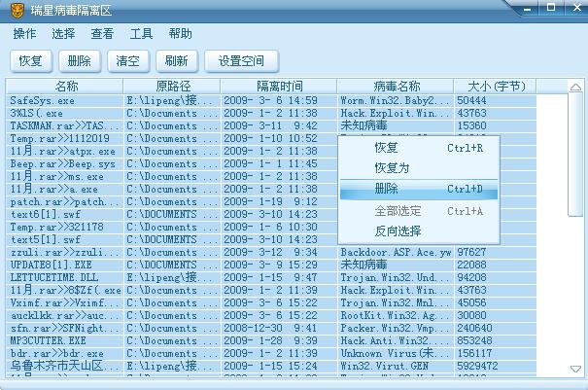Screen dimensions: 588x390
Task: Choose 恢复 Ctrl+R in context menu
Action: pyautogui.click(x=419, y=148)
